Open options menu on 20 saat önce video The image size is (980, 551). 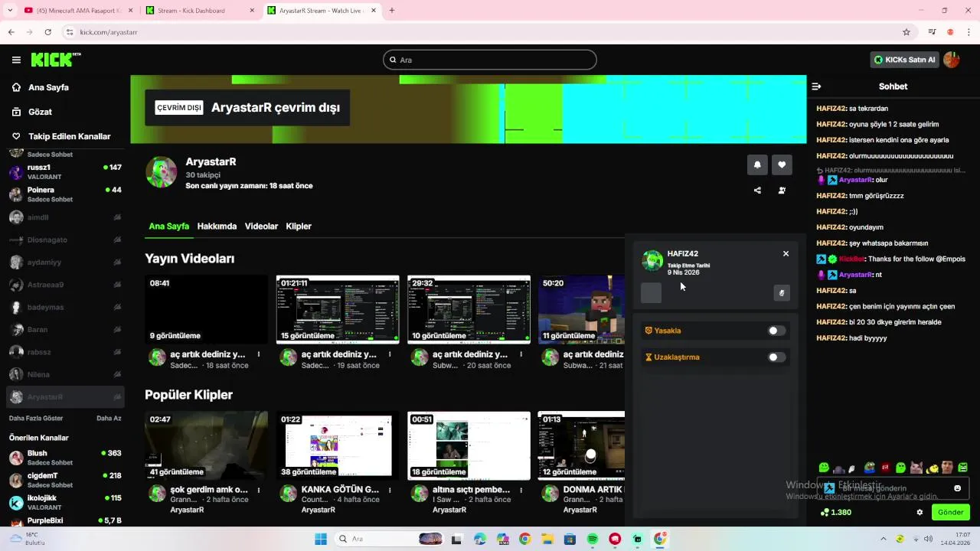[x=521, y=354]
